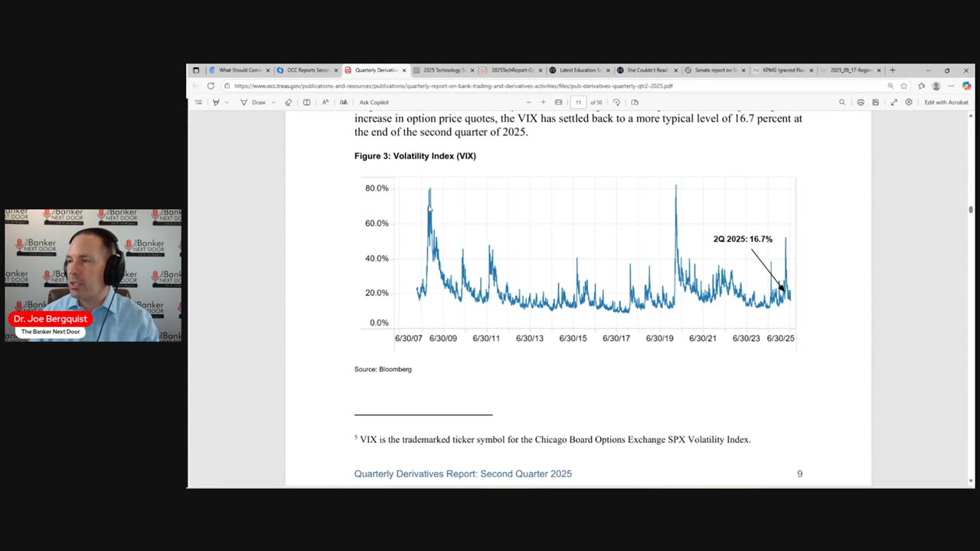Toggle page view layout icon
The width and height of the screenshot is (980, 551).
[x=307, y=102]
